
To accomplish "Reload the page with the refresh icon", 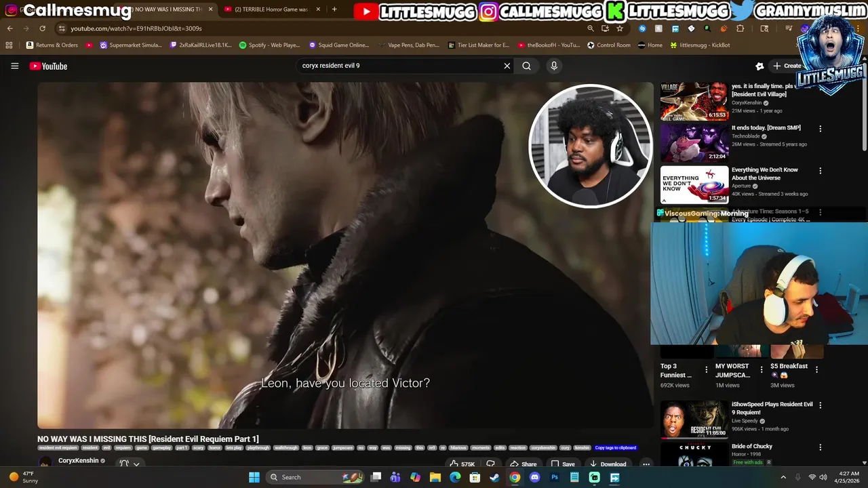I will click(42, 28).
